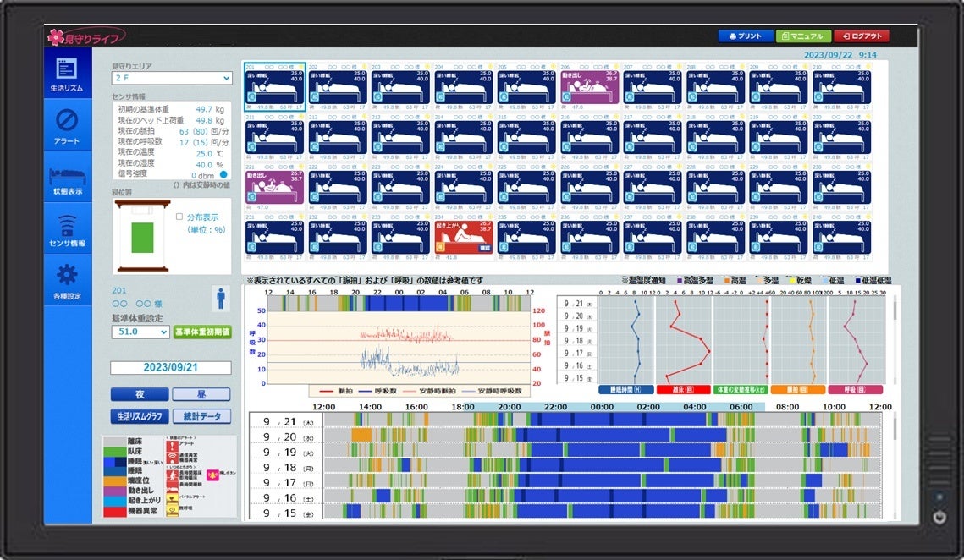Open the 生活リズム sidebar page
This screenshot has height=560, width=964.
[x=67, y=74]
